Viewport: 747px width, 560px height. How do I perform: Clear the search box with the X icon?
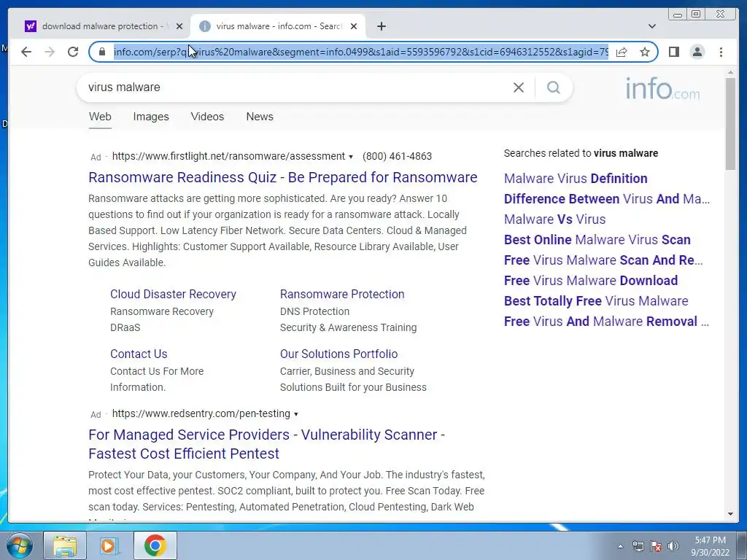(x=519, y=87)
